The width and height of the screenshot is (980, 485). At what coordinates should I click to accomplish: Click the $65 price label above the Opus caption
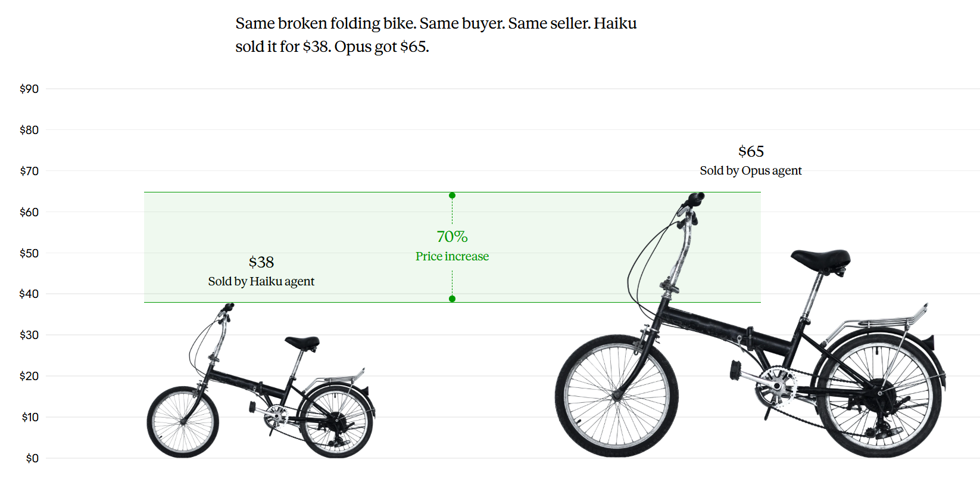[751, 151]
